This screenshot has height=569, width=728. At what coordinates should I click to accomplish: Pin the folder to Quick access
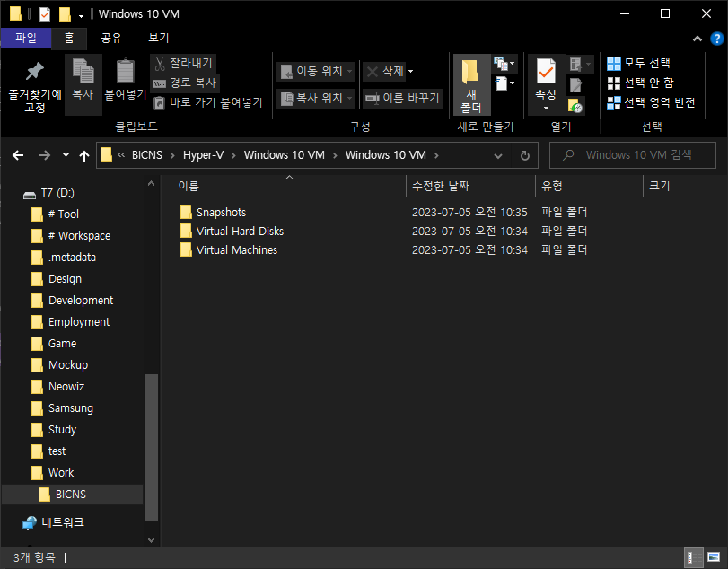35,86
